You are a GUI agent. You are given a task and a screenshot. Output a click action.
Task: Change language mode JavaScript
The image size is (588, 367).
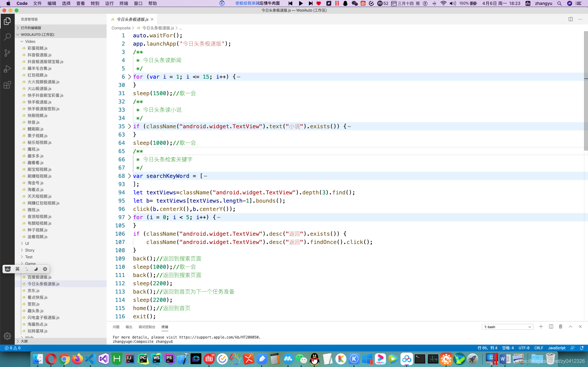pyautogui.click(x=556, y=348)
